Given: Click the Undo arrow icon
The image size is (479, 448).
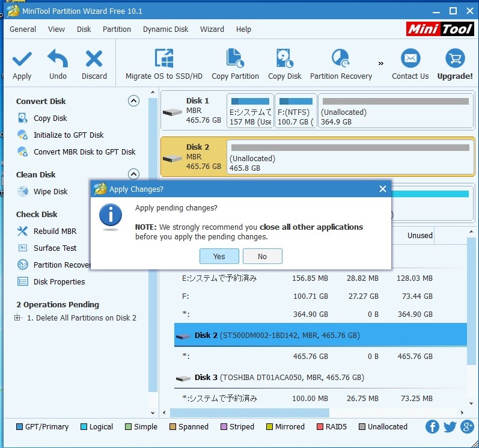Looking at the screenshot, I should [x=58, y=58].
